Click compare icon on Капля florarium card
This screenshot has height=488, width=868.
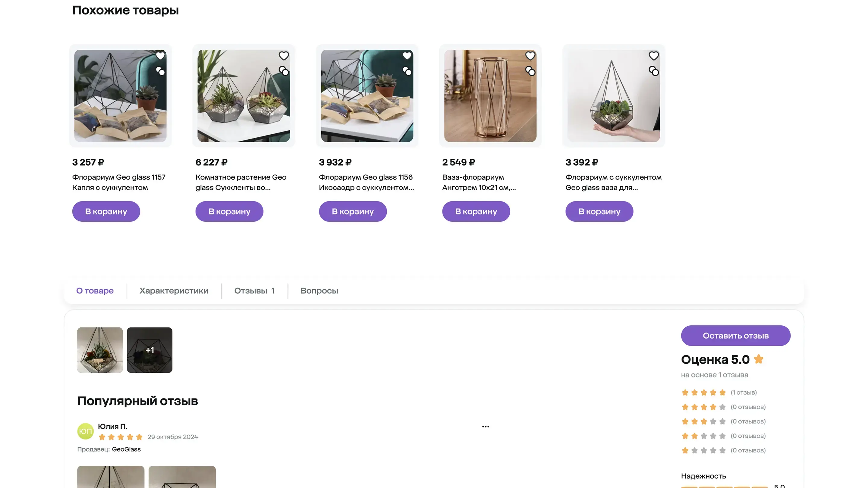coord(160,71)
